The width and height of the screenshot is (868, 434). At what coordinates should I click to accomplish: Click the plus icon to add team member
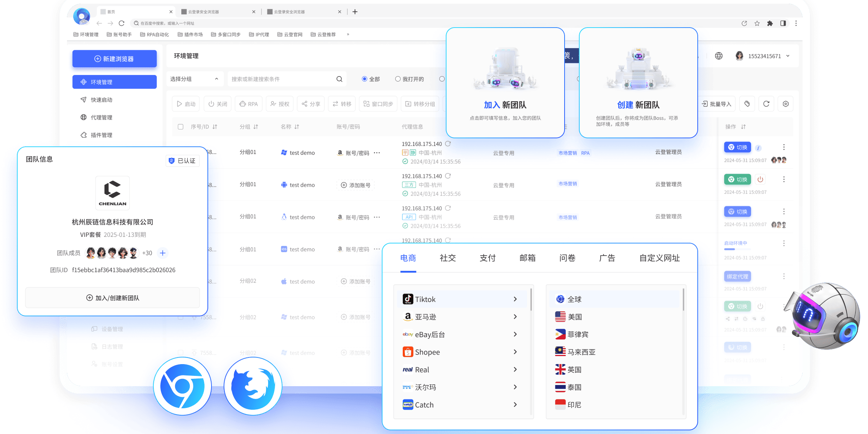point(163,253)
